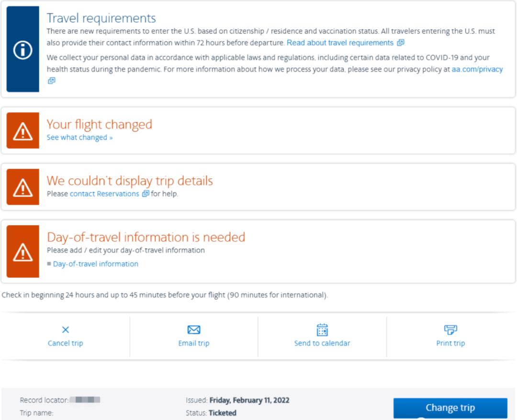The width and height of the screenshot is (517, 420).
Task: Click the Email trip envelope icon
Action: pos(193,330)
